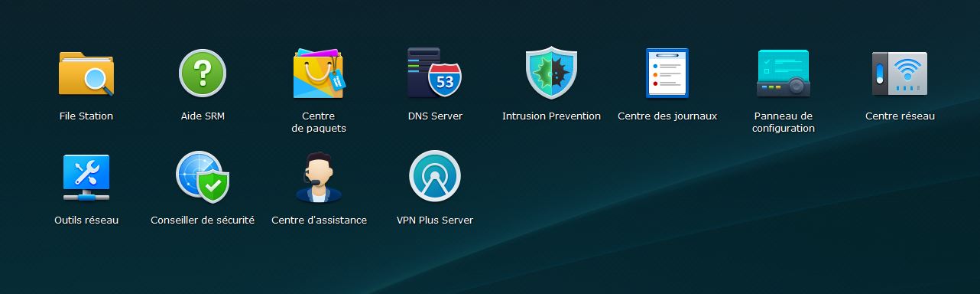Launch the VPN Plus Server icon

[435, 176]
